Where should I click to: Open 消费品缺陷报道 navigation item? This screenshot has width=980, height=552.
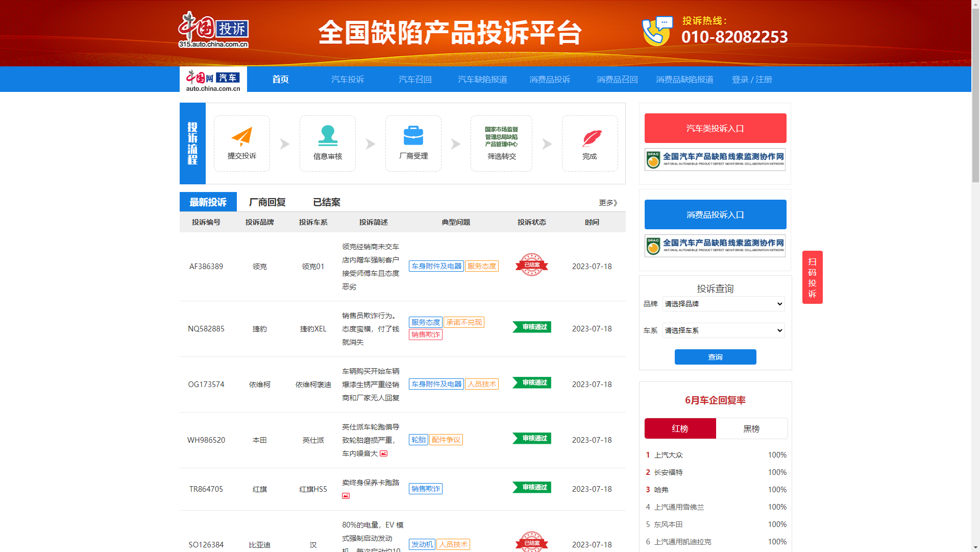[684, 79]
